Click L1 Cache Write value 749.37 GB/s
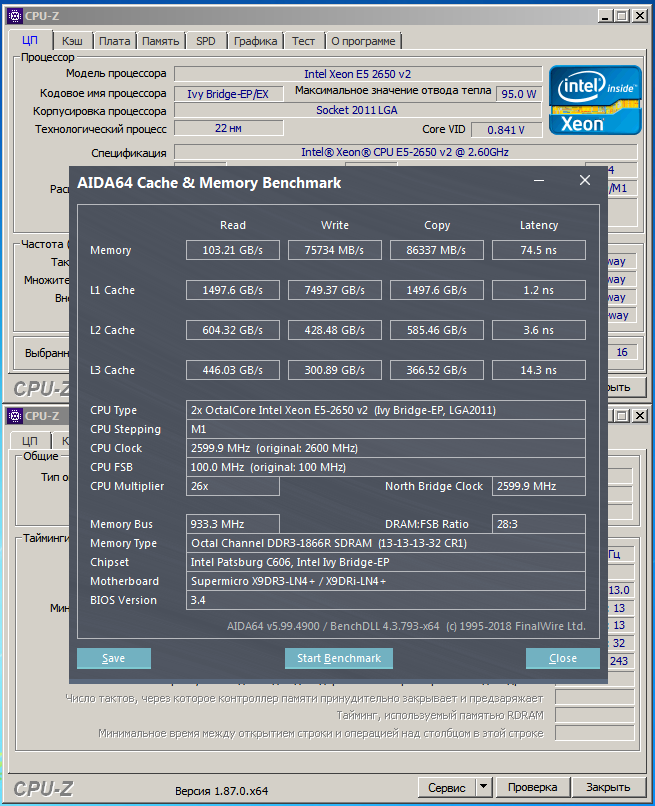 click(334, 290)
